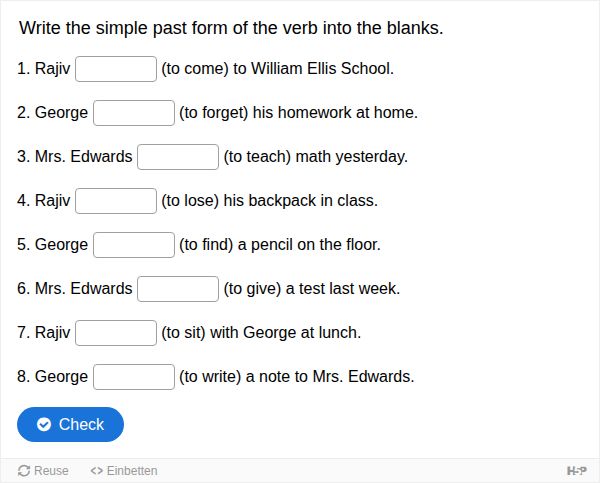Focus the blank for 'to find'

coord(134,245)
